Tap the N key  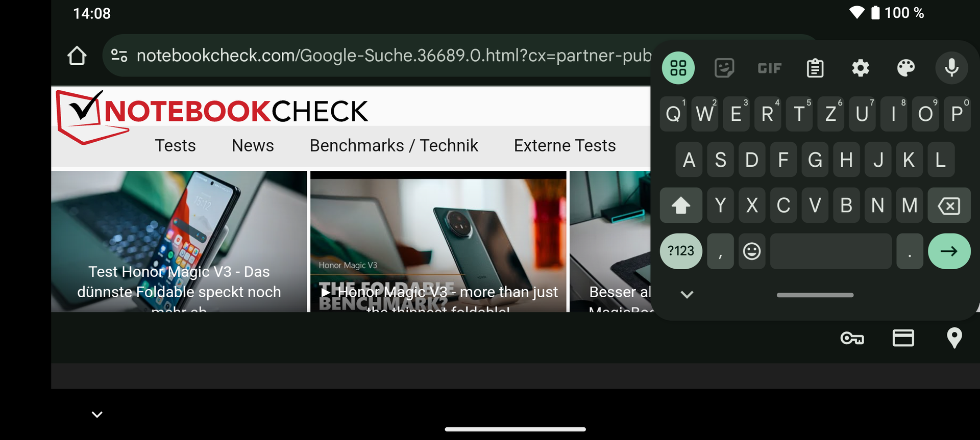(878, 205)
